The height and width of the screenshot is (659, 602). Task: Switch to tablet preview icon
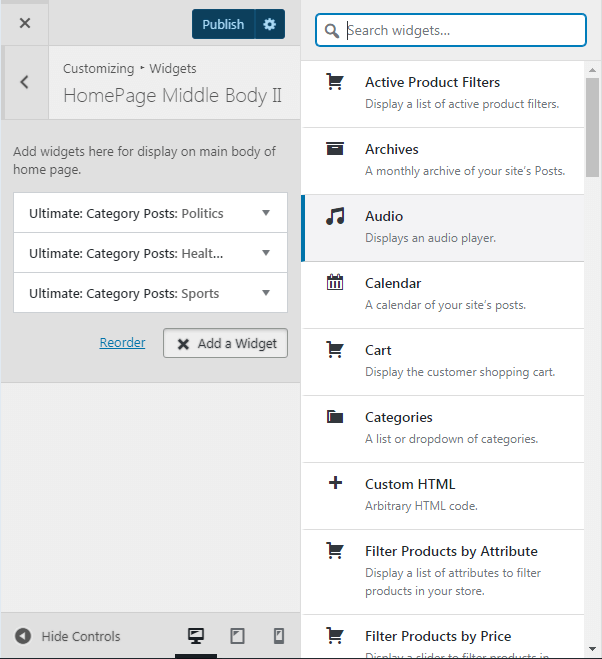(x=237, y=636)
